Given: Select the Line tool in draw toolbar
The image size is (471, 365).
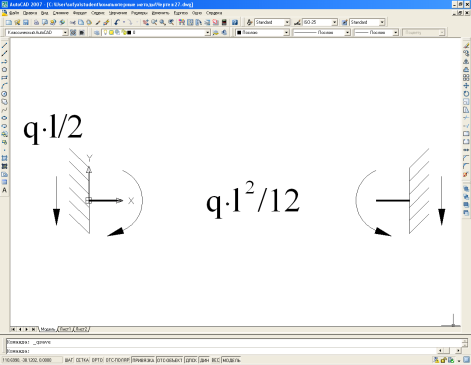Looking at the screenshot, I should click(x=4, y=45).
